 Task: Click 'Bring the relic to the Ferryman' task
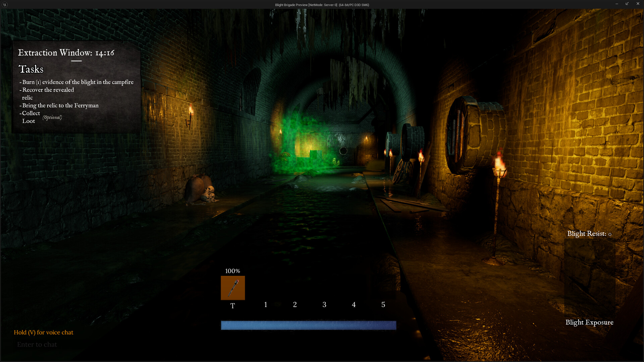(x=59, y=106)
